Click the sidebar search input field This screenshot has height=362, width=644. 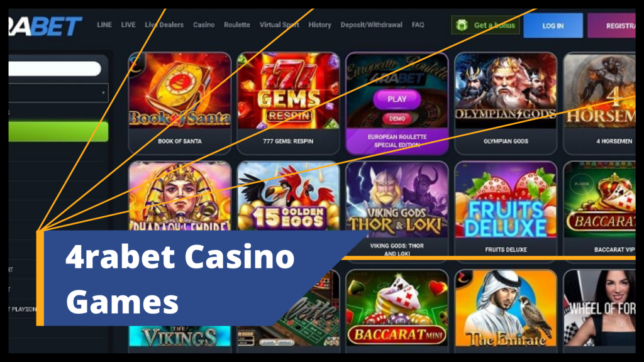pos(55,69)
